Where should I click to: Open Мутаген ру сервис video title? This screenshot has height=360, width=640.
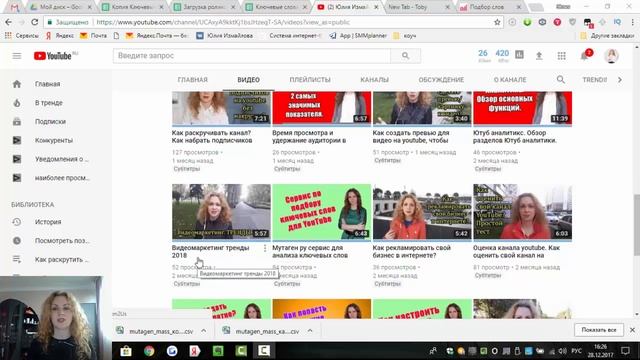point(310,251)
